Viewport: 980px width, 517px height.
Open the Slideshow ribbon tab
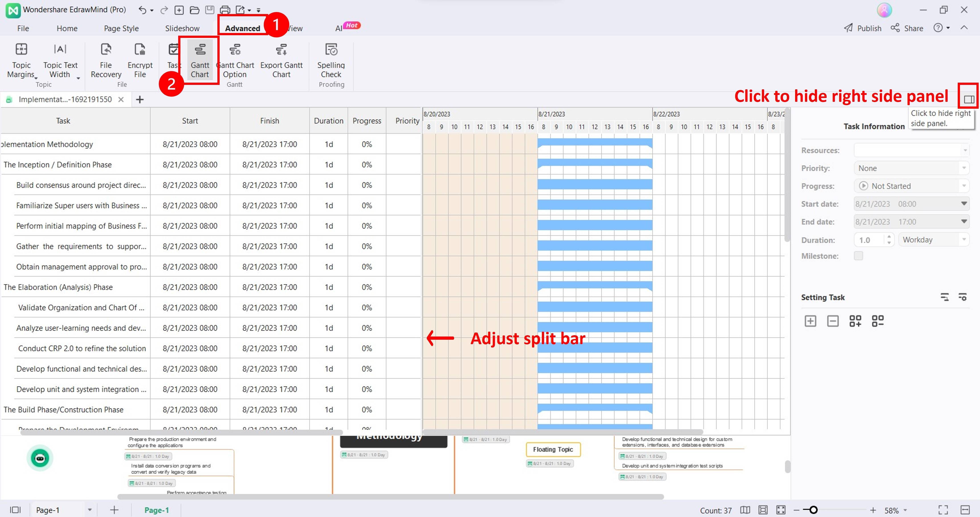click(x=182, y=29)
